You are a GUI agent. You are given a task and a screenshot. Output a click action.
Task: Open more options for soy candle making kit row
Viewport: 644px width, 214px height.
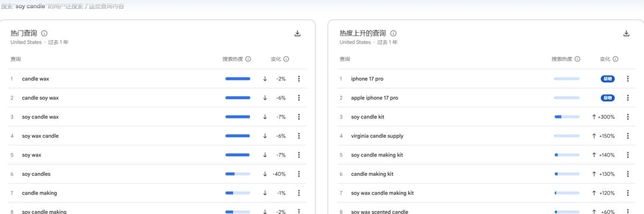(628, 155)
